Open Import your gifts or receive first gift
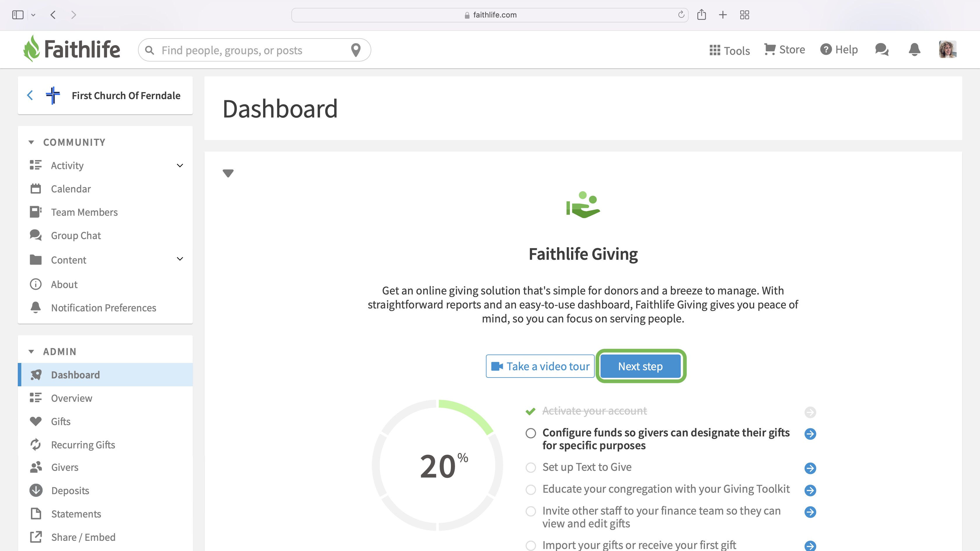The width and height of the screenshot is (980, 551). [x=639, y=545]
